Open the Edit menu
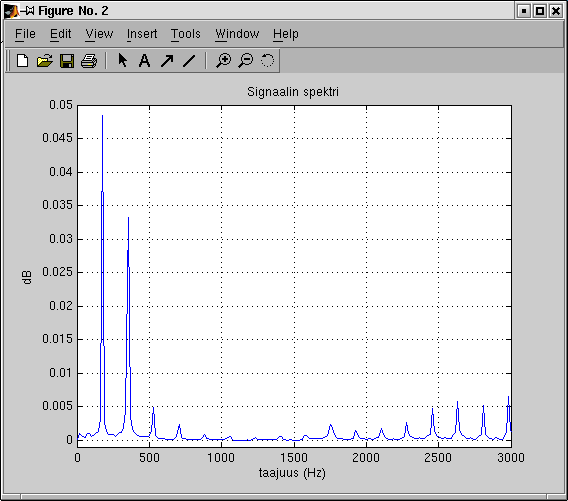568x501 pixels. click(60, 34)
